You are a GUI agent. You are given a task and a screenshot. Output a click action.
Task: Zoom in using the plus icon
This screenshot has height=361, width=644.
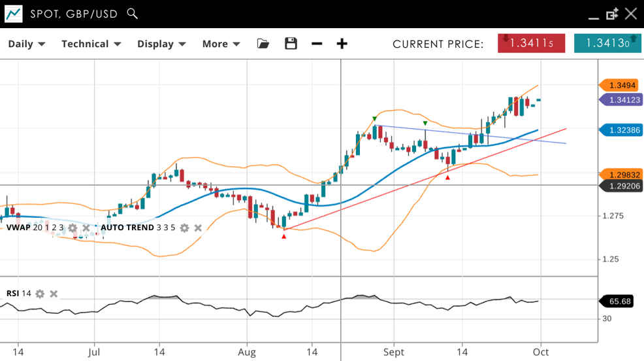click(x=342, y=44)
